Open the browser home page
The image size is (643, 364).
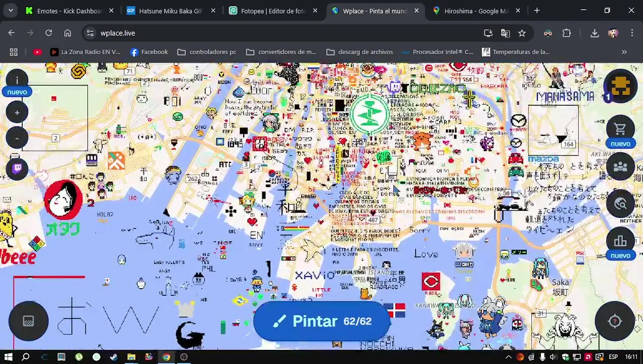[67, 33]
